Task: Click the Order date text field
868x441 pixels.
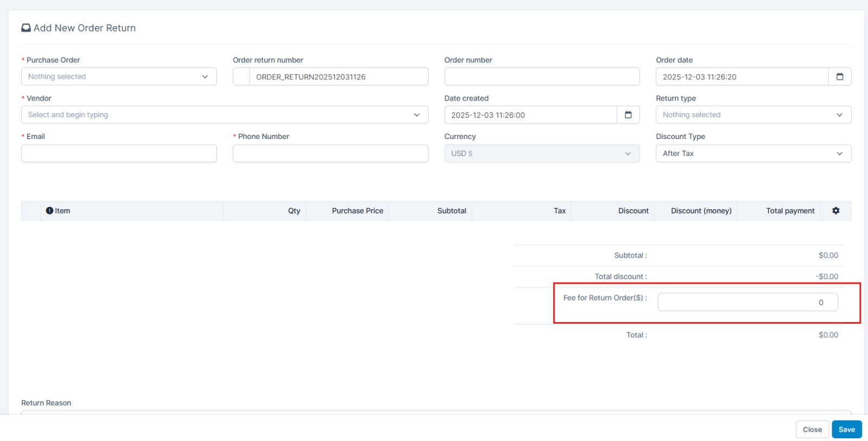Action: click(x=742, y=77)
